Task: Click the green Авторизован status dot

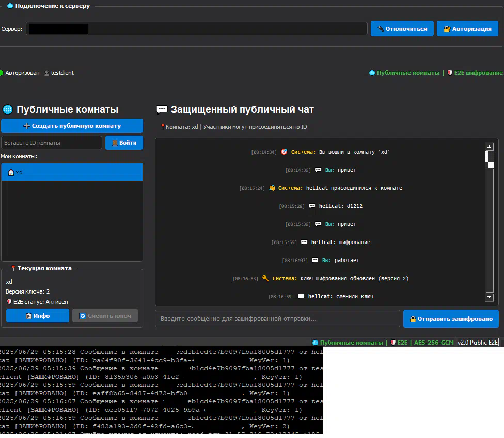Action: [1, 73]
